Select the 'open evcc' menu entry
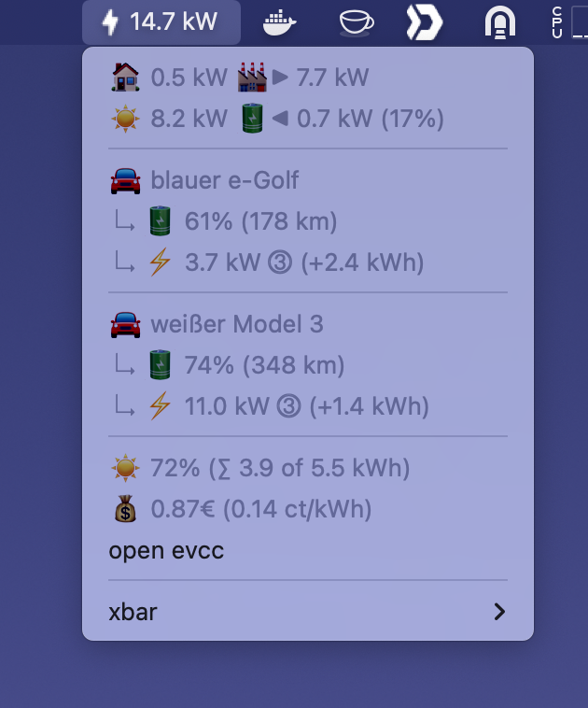588x708 pixels. tap(308, 550)
